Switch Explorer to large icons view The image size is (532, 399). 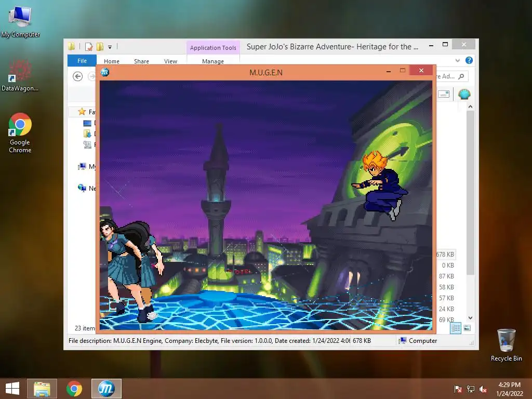(467, 328)
